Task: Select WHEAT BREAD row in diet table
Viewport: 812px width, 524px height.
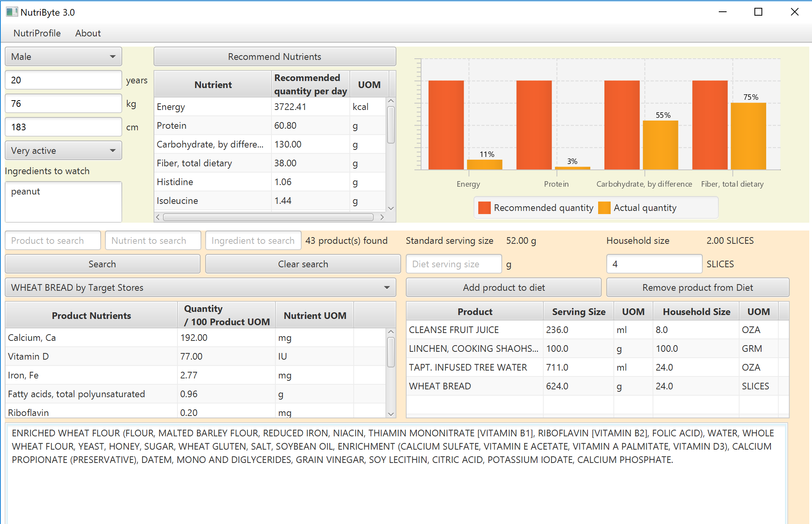Action: (597, 386)
